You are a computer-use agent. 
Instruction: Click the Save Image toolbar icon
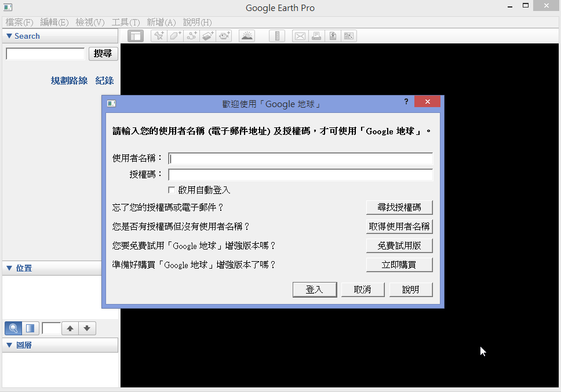333,36
